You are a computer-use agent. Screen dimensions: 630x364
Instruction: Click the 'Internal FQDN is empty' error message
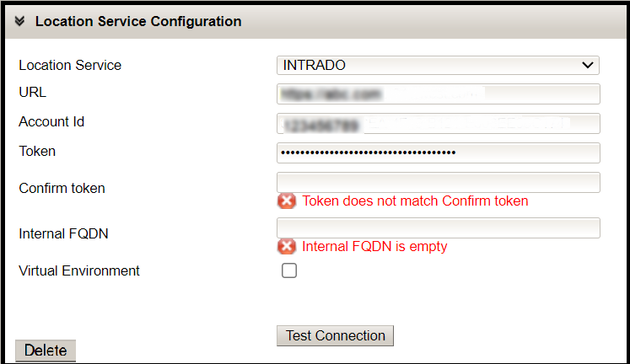point(374,246)
